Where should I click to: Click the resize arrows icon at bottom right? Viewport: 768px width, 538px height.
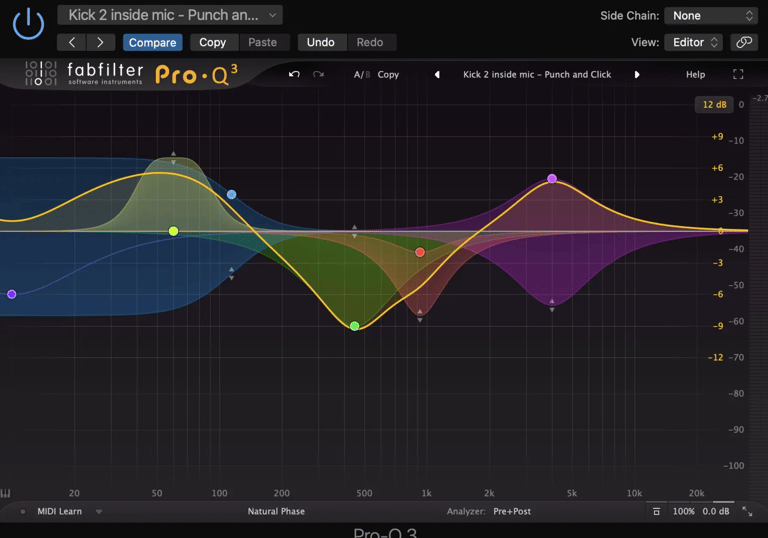pyautogui.click(x=747, y=511)
